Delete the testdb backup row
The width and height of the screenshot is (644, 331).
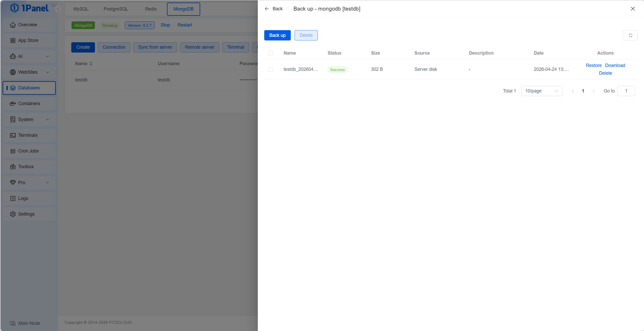(605, 73)
